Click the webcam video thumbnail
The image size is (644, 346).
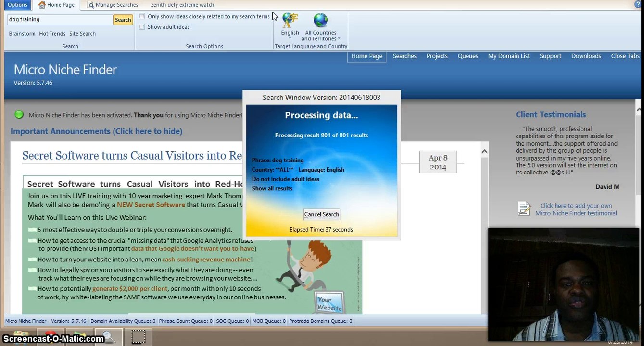pyautogui.click(x=564, y=284)
